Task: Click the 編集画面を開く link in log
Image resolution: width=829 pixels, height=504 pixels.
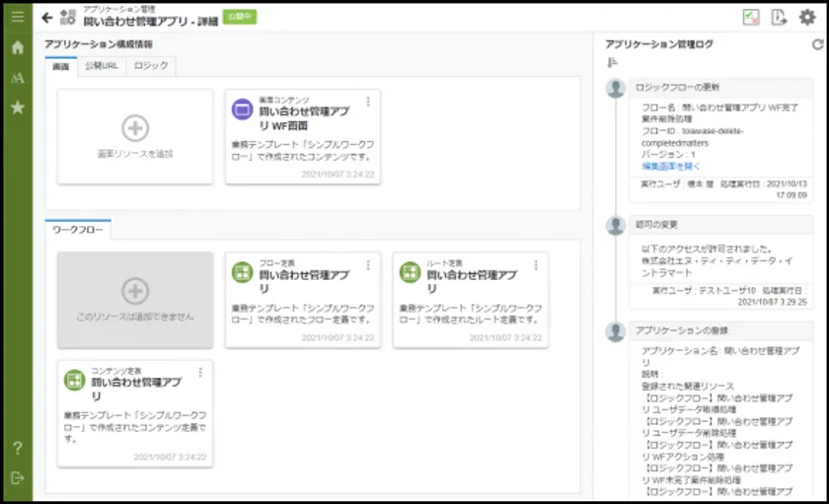Action: (671, 166)
